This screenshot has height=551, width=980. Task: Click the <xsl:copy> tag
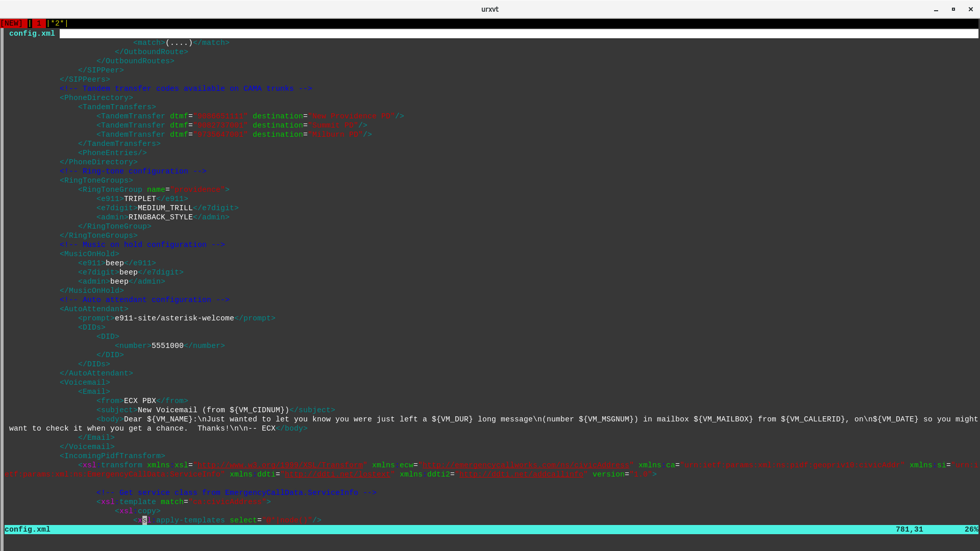138,511
